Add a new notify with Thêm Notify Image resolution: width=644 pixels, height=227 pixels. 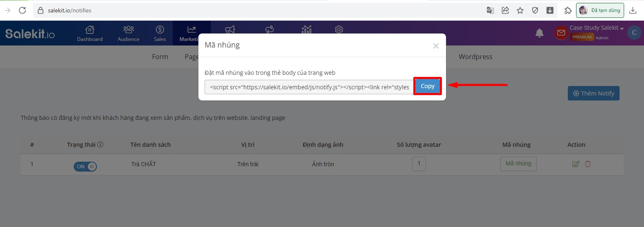coord(593,93)
